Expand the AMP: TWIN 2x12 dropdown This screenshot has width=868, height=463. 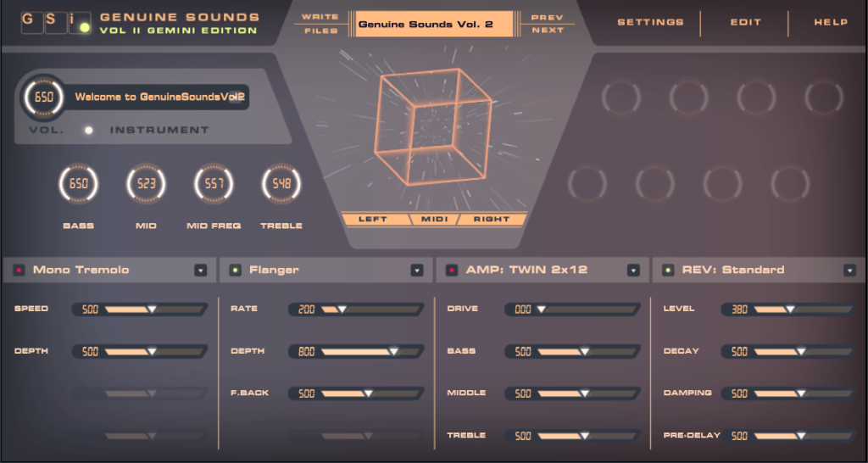633,271
